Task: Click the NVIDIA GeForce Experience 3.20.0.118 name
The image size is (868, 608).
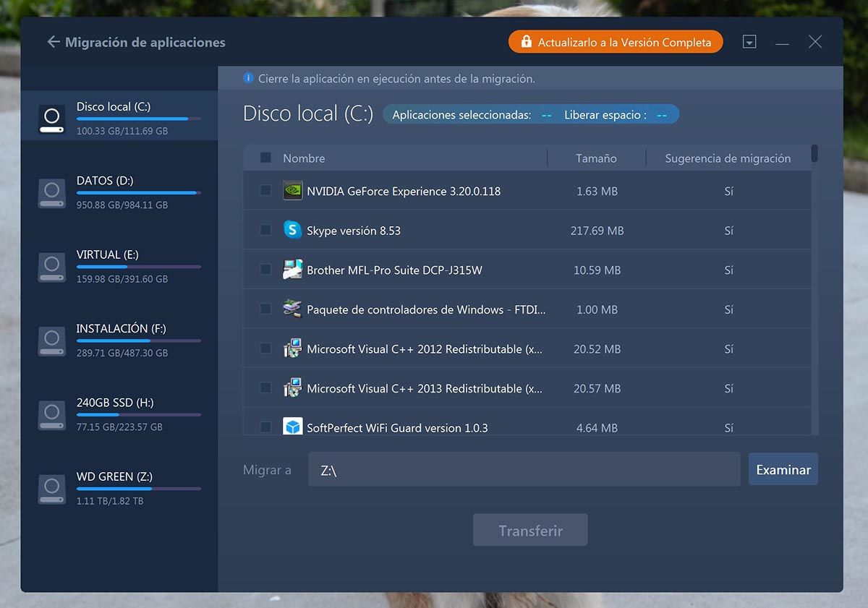Action: coord(404,191)
